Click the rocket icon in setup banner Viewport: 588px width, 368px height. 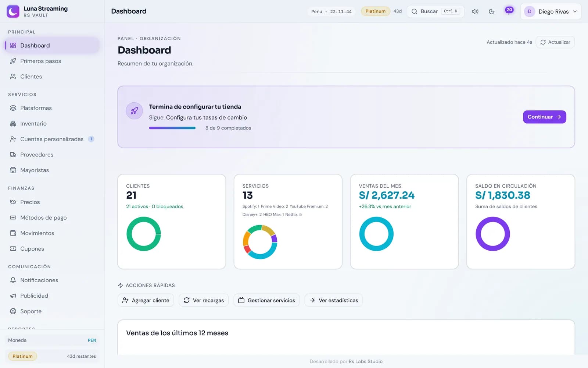point(134,111)
